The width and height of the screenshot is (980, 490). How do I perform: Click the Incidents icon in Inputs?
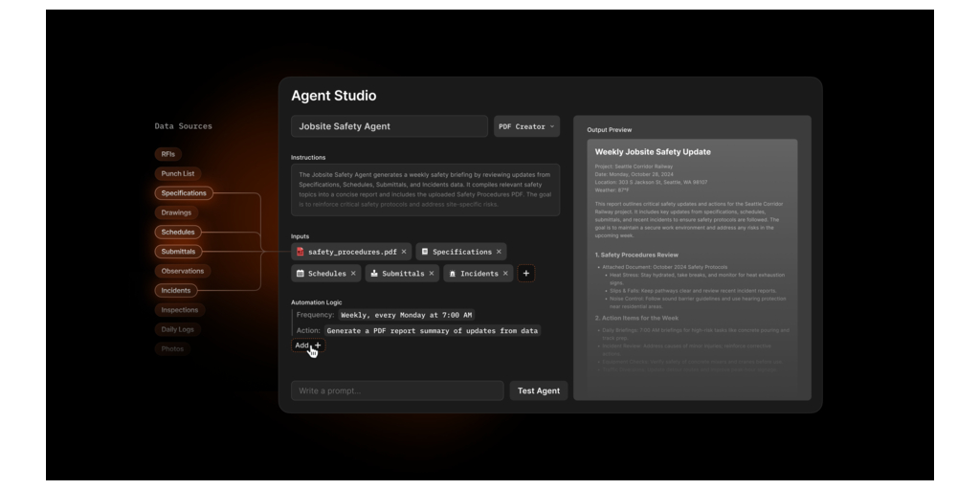click(452, 274)
